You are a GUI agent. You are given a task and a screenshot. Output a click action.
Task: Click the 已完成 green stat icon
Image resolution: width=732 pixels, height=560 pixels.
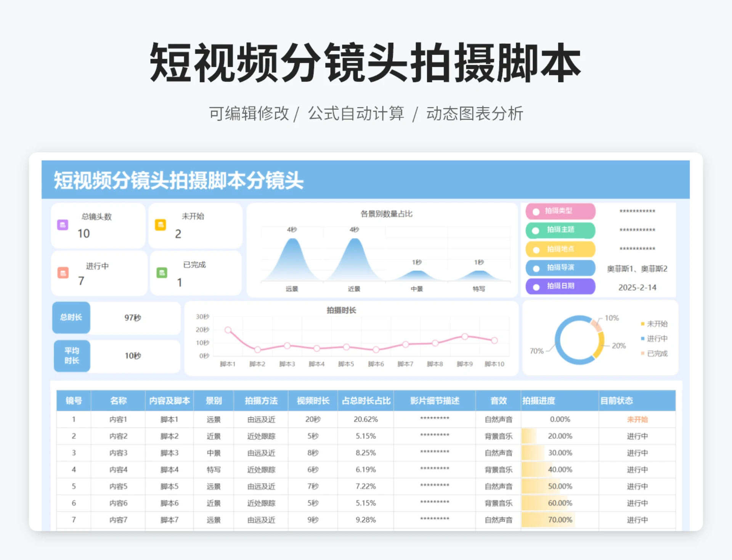click(x=162, y=273)
